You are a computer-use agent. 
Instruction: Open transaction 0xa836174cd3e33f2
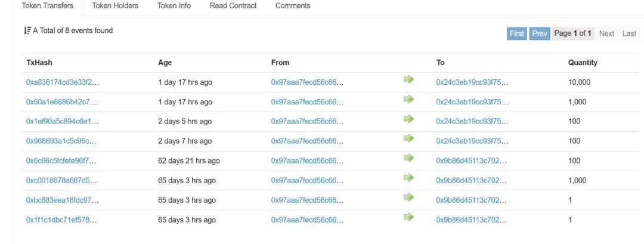(x=63, y=82)
